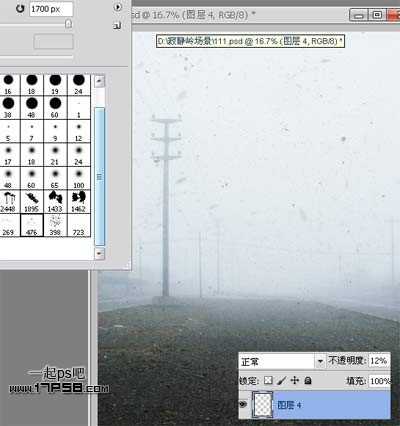Click the reset brush size arrow icon
Screen dimensions: 400x426
(20, 9)
